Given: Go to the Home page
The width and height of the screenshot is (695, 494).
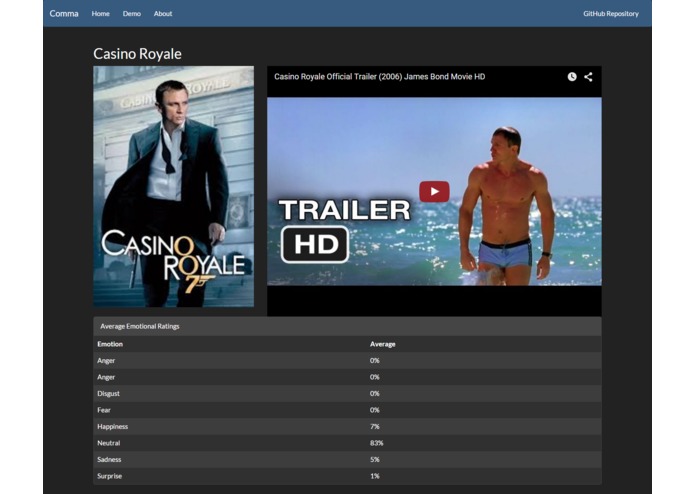Looking at the screenshot, I should pyautogui.click(x=101, y=14).
